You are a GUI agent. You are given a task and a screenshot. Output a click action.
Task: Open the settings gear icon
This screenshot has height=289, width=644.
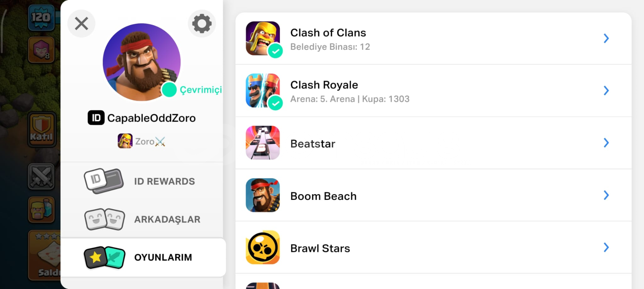[202, 23]
